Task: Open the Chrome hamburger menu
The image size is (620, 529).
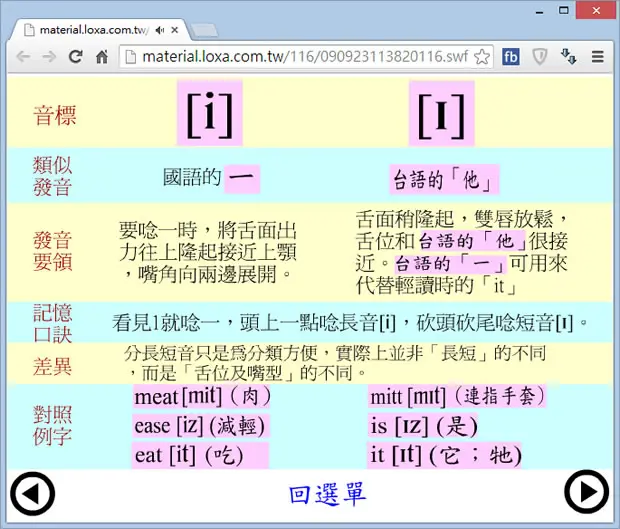Action: coord(597,57)
